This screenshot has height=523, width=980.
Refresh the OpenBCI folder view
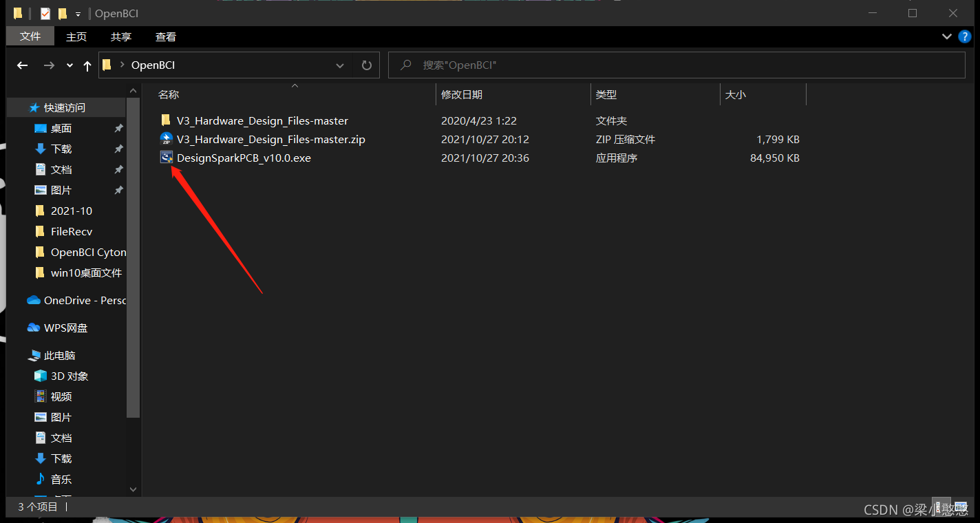pos(367,65)
